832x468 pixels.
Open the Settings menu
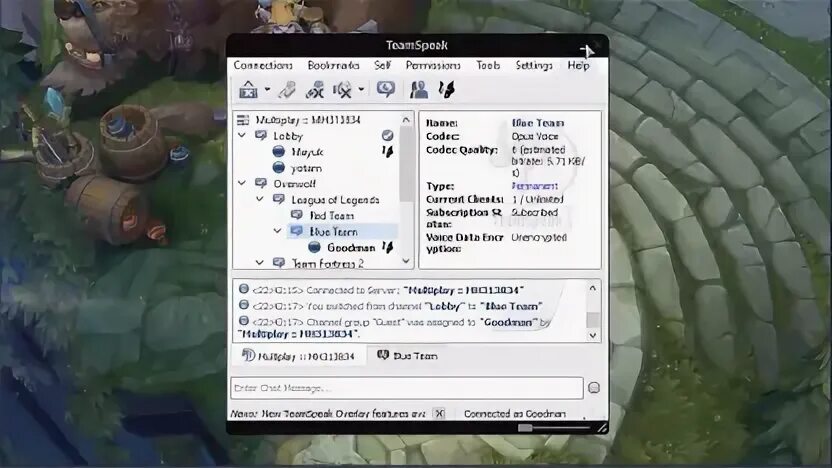(534, 65)
